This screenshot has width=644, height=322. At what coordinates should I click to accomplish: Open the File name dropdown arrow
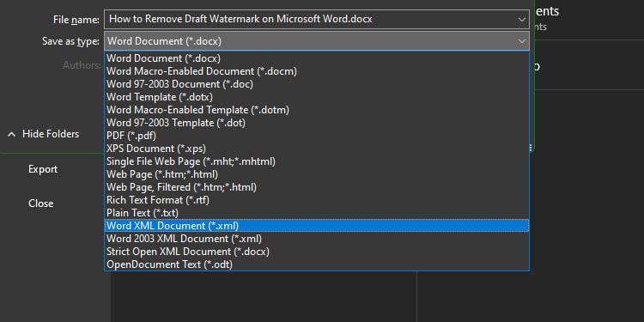(521, 19)
